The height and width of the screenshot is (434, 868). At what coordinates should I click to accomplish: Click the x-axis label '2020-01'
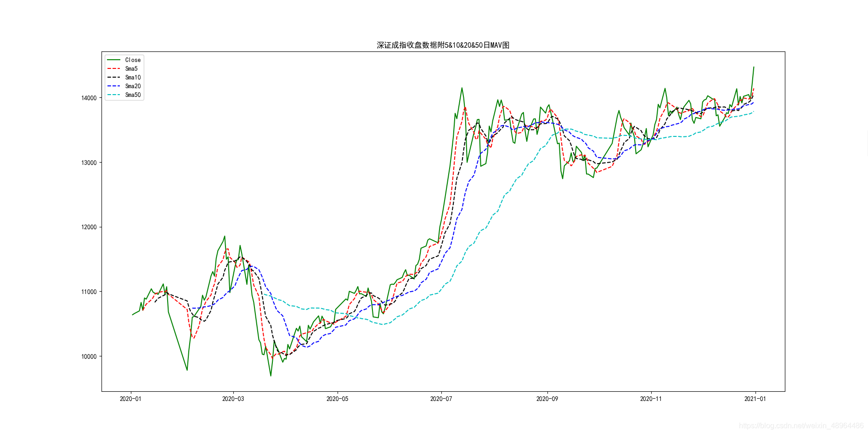click(131, 399)
